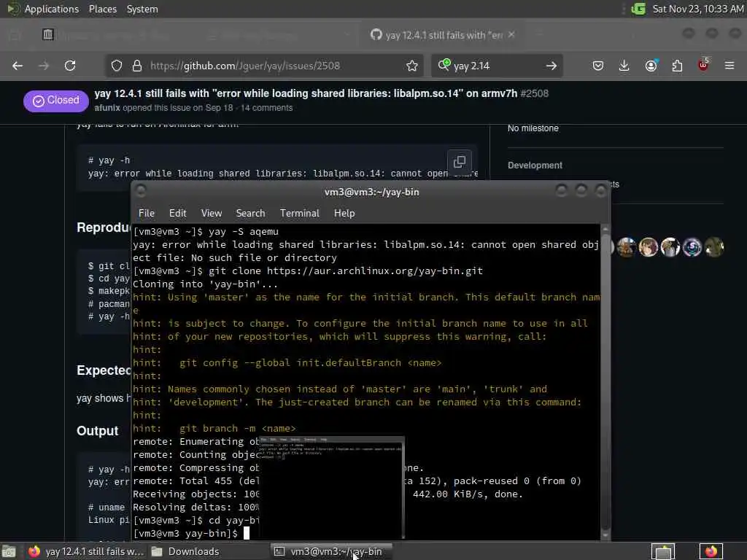
Task: Open search engine magnifier icon in search bar
Action: 444,65
